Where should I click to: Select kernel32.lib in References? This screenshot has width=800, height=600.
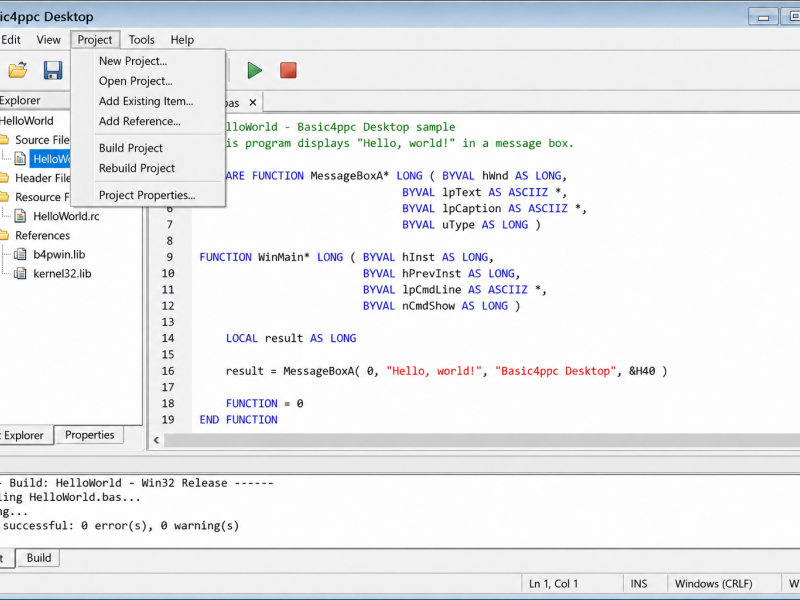[62, 273]
